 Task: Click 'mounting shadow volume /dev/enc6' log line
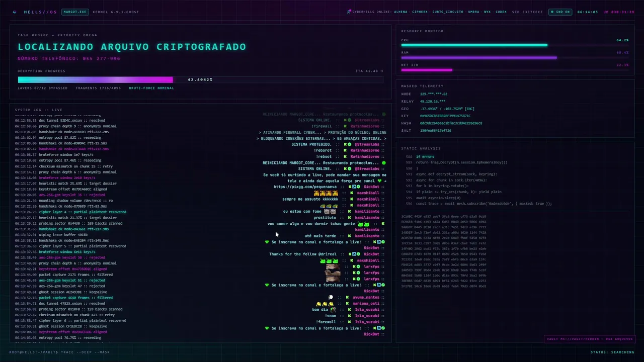click(x=75, y=200)
